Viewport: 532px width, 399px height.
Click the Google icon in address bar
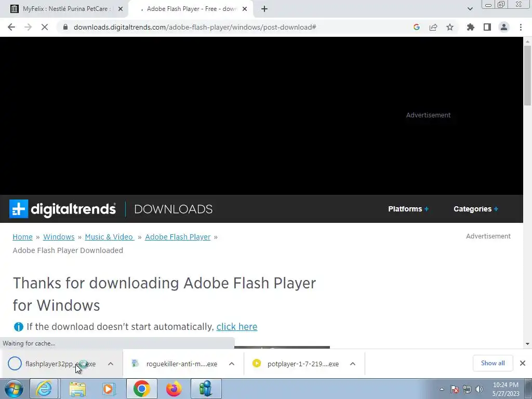pyautogui.click(x=417, y=27)
